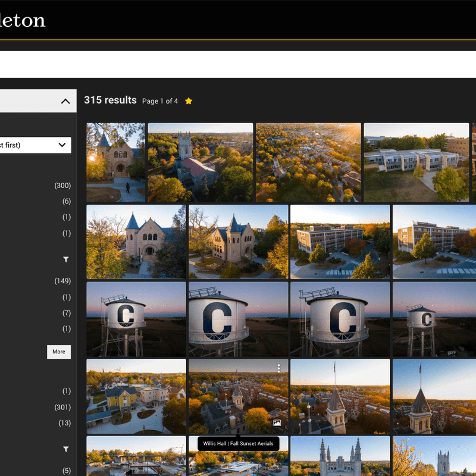This screenshot has width=476, height=476.
Task: Click the filter count showing (300)
Action: pos(62,185)
